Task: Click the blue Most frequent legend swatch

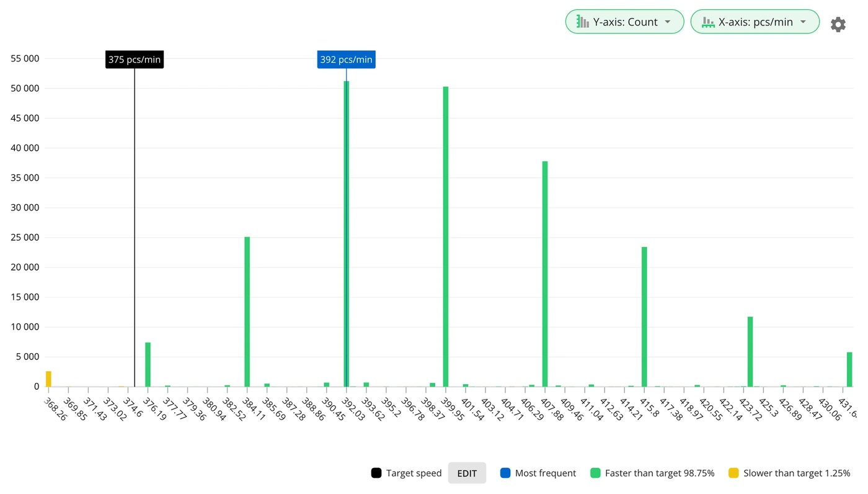Action: pyautogui.click(x=505, y=473)
